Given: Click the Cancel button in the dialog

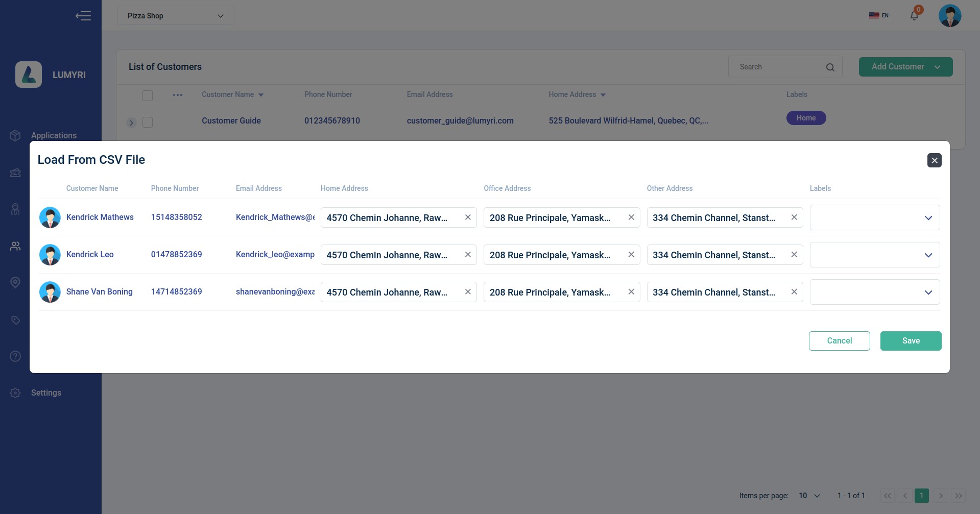Looking at the screenshot, I should point(840,341).
